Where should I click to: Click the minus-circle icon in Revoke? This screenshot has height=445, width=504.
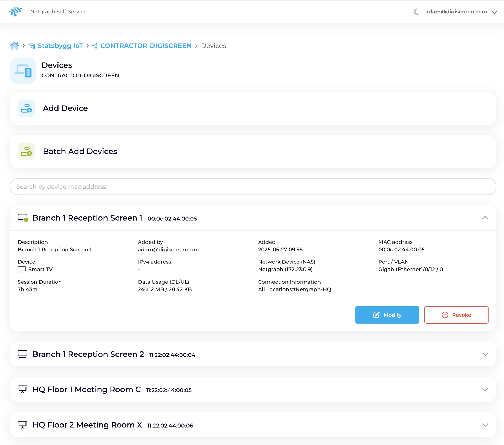coord(445,315)
